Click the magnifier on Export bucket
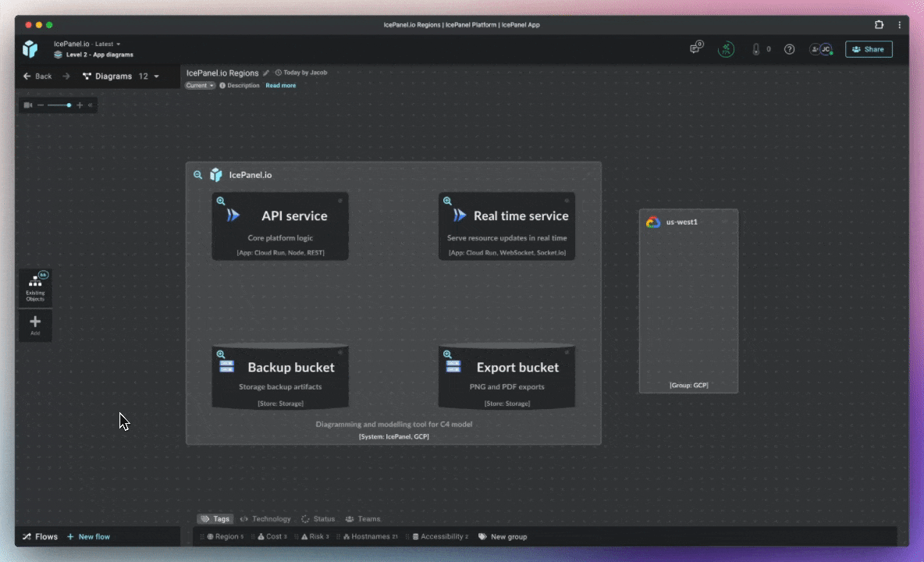This screenshot has width=924, height=562. tap(447, 354)
